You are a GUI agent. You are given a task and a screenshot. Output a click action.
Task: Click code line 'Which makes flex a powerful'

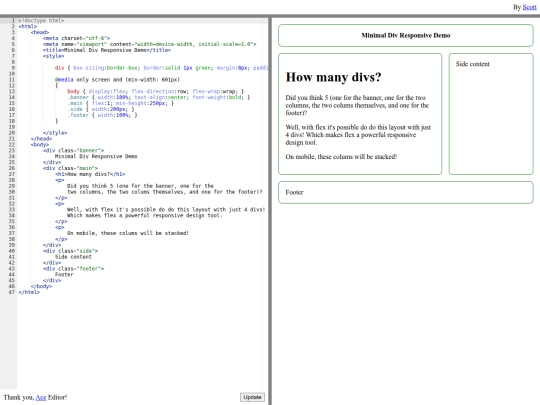click(145, 215)
